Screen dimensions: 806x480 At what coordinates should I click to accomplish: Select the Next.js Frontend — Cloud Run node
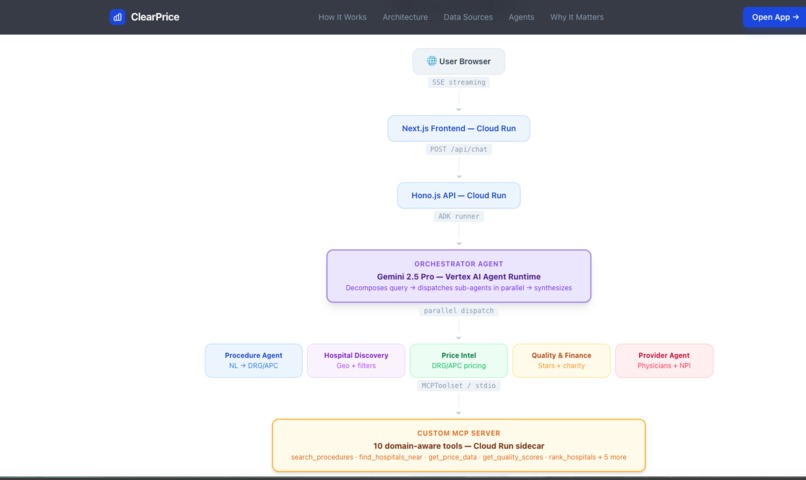point(459,128)
